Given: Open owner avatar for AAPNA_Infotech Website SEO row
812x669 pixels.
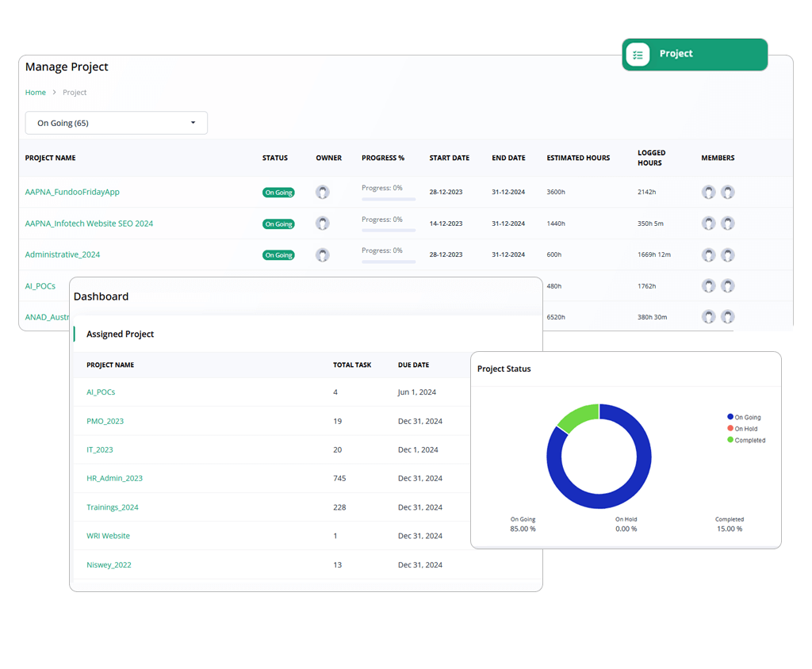Looking at the screenshot, I should click(322, 224).
